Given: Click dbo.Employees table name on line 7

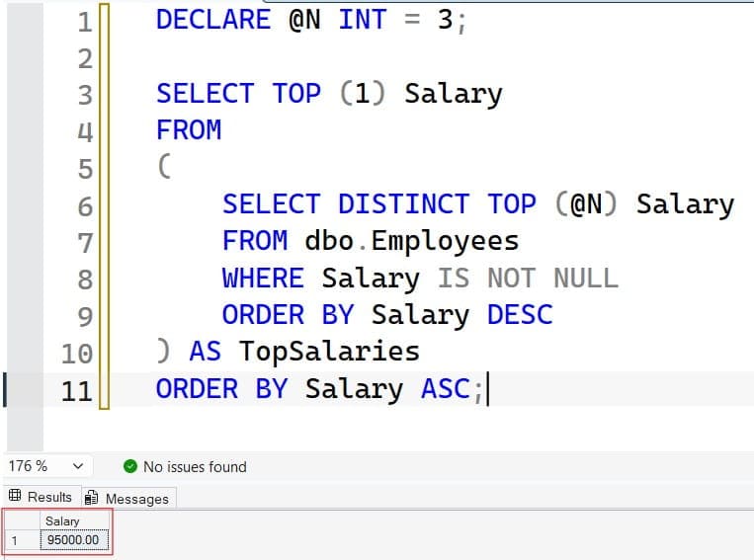Looking at the screenshot, I should (412, 240).
